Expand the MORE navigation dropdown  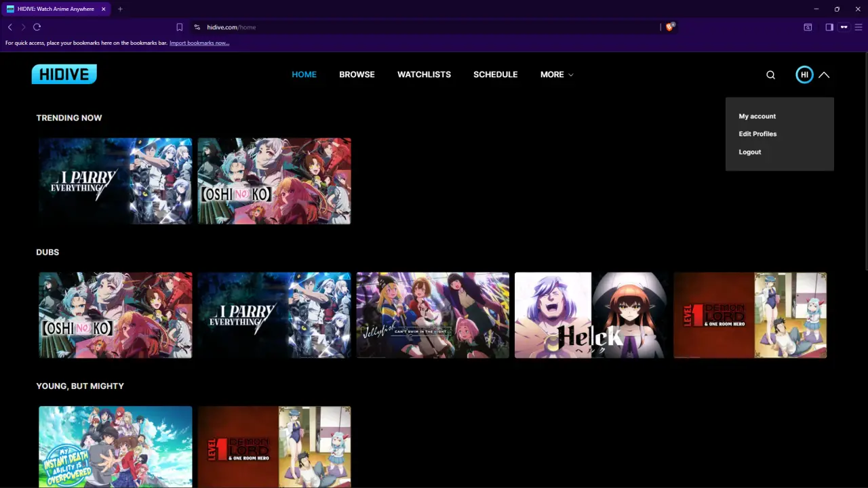pos(557,75)
